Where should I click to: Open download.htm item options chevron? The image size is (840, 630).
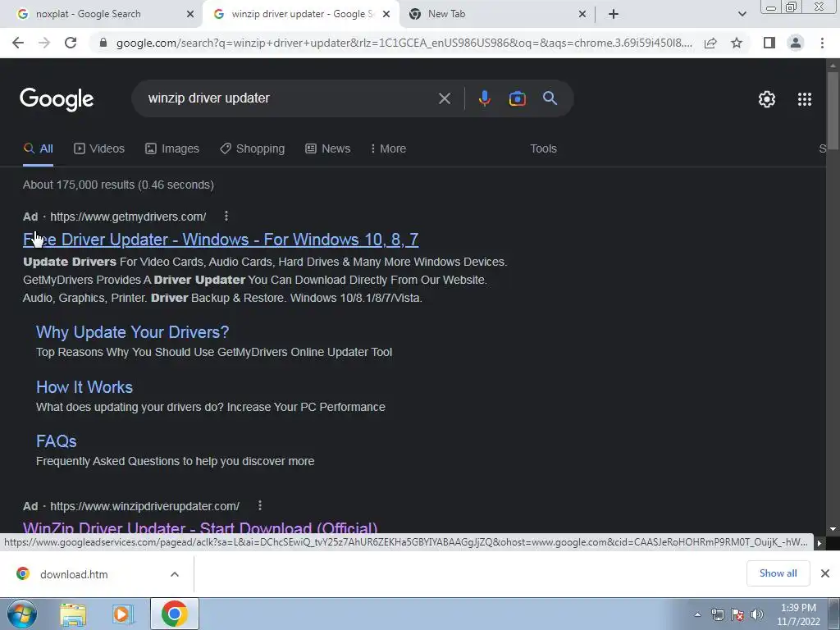tap(175, 574)
